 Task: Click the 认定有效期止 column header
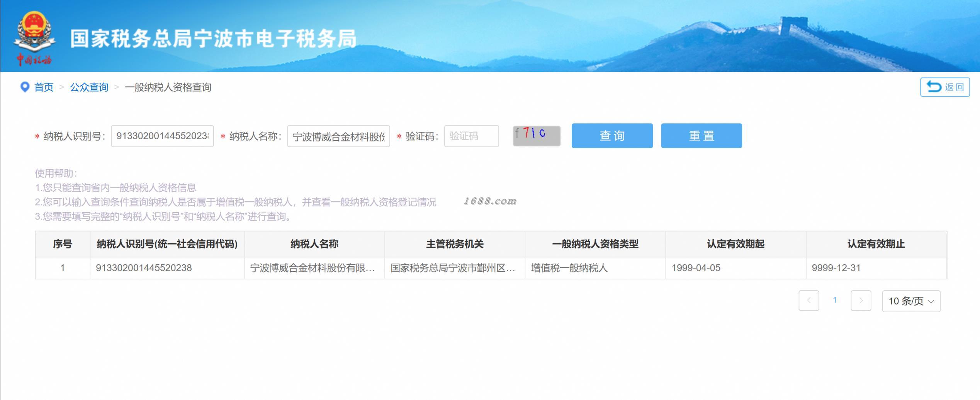[x=876, y=244]
